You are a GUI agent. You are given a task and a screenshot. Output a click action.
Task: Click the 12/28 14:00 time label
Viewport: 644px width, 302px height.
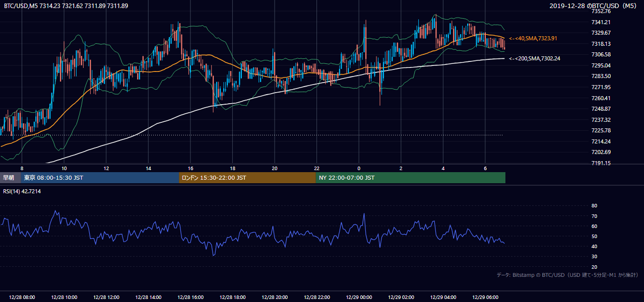(148, 297)
